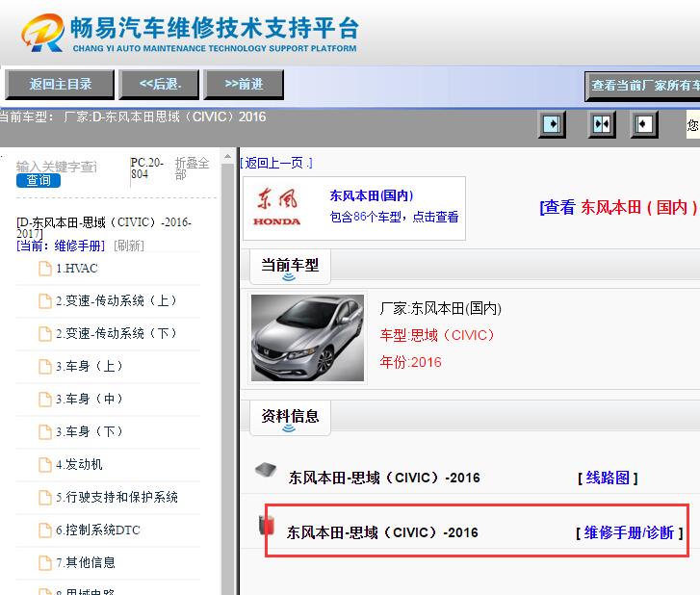The image size is (700, 595).
Task: Click folder icon of 3.车身（上）
Action: [45, 367]
